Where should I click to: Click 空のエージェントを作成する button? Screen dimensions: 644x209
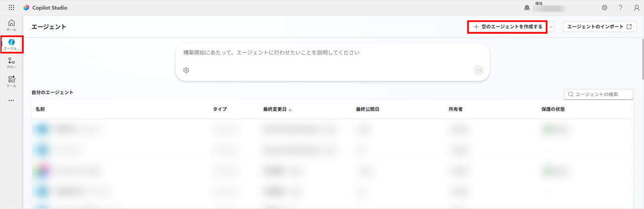click(x=507, y=27)
